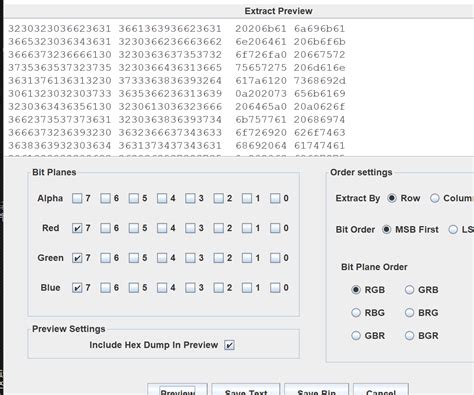Check Red bit plane 2
The width and height of the screenshot is (474, 395).
tap(219, 228)
